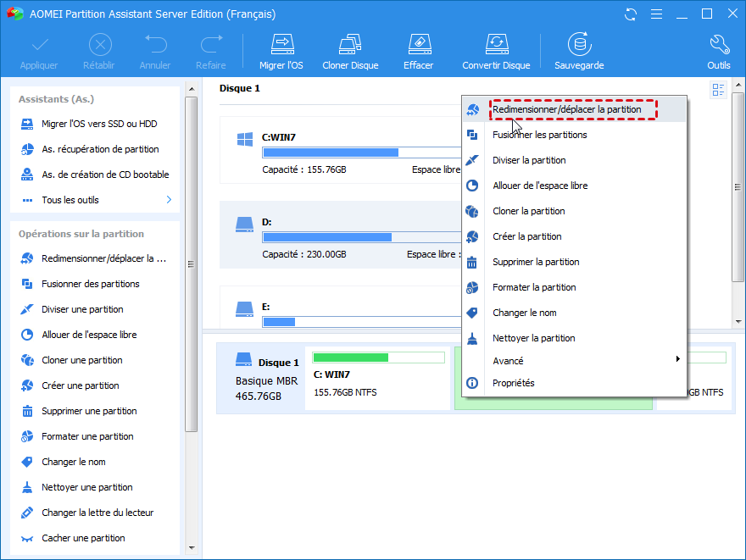This screenshot has height=560, width=746.
Task: Toggle the disk view layout icon
Action: (718, 89)
